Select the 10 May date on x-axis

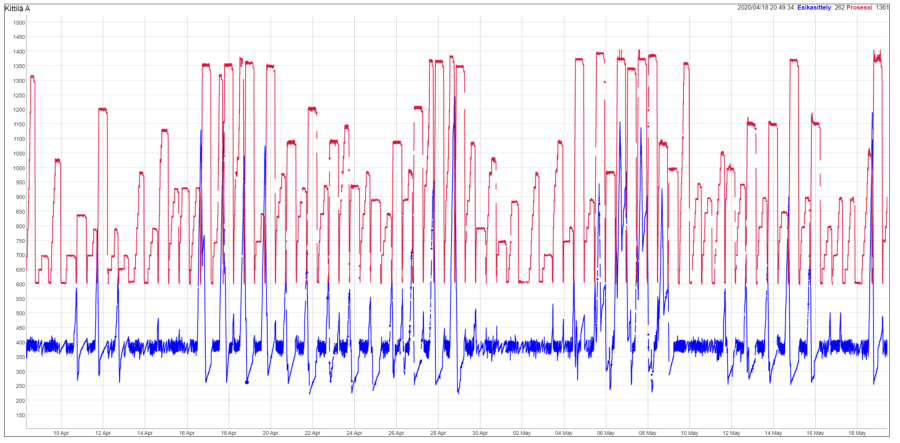pyautogui.click(x=689, y=433)
